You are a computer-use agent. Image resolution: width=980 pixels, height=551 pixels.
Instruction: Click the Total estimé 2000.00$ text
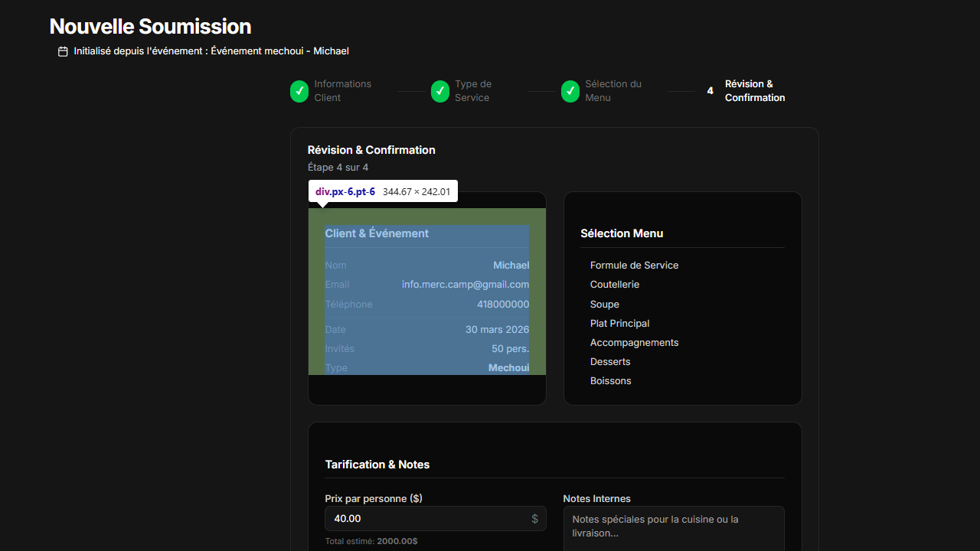pos(371,541)
